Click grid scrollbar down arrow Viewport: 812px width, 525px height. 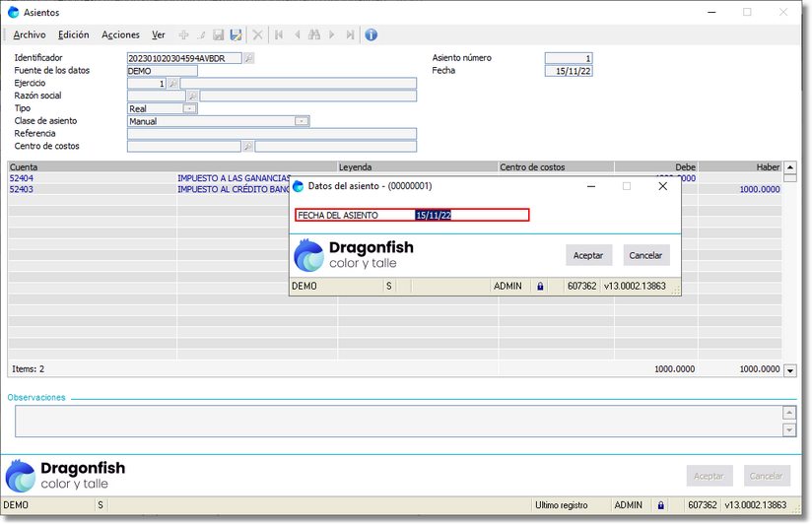(789, 370)
